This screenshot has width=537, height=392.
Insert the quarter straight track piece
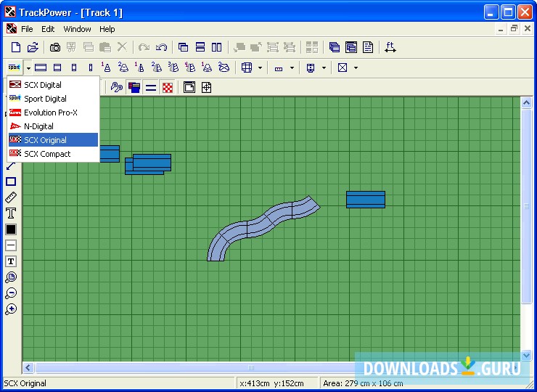73,68
